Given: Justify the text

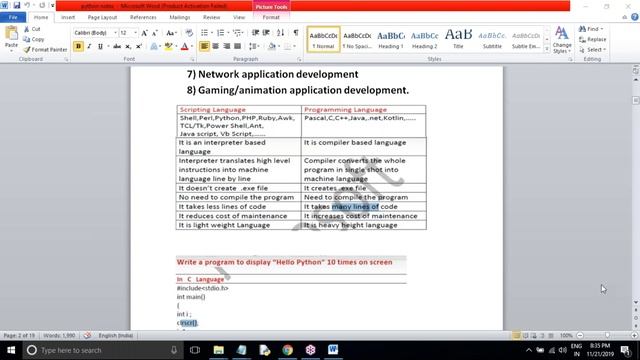Looking at the screenshot, I should click(x=238, y=46).
